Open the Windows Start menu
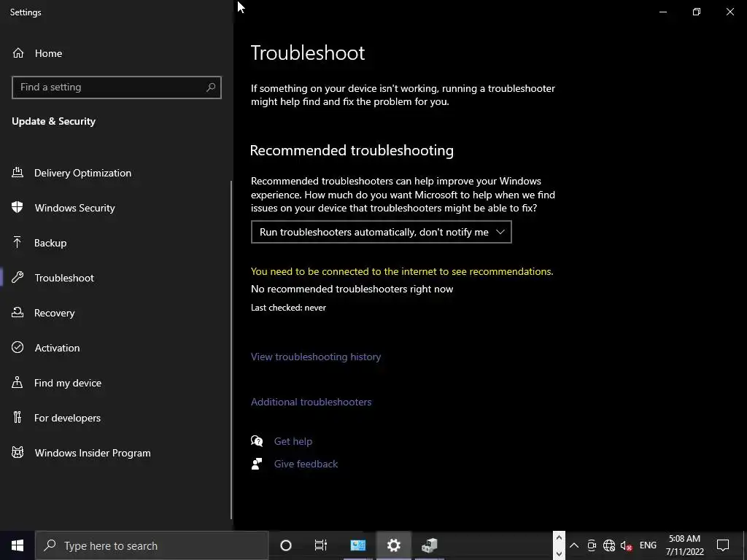Image resolution: width=747 pixels, height=560 pixels. (18, 545)
